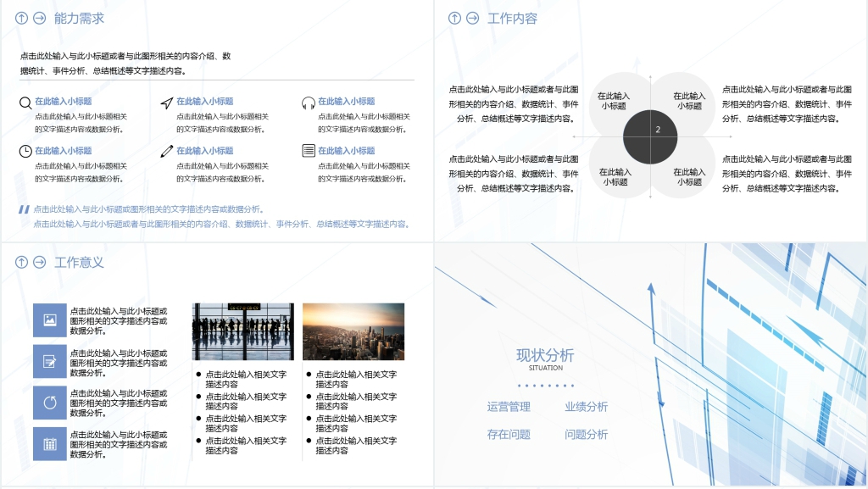Click 在此输入小标题 next to the pencil icon
Image resolution: width=868 pixels, height=489 pixels.
click(205, 151)
